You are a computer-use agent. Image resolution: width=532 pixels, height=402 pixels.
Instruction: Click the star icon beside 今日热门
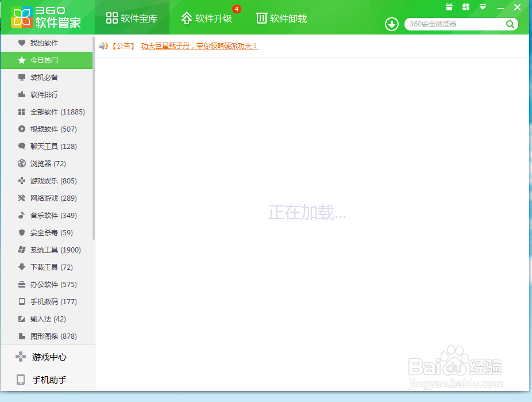pos(22,60)
